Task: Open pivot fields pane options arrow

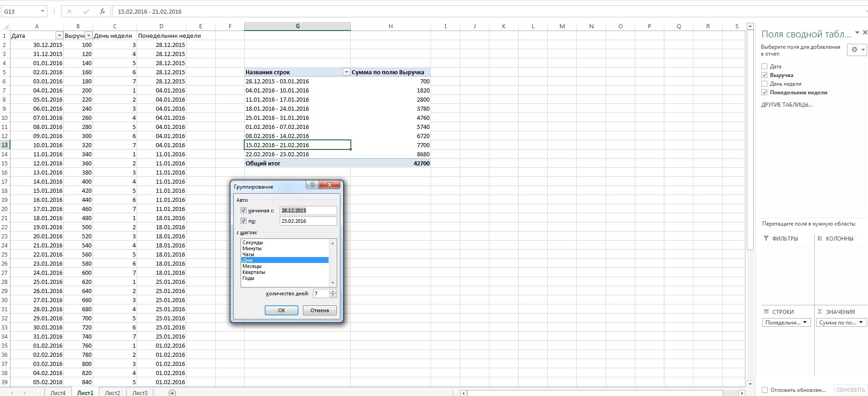Action: point(857,33)
